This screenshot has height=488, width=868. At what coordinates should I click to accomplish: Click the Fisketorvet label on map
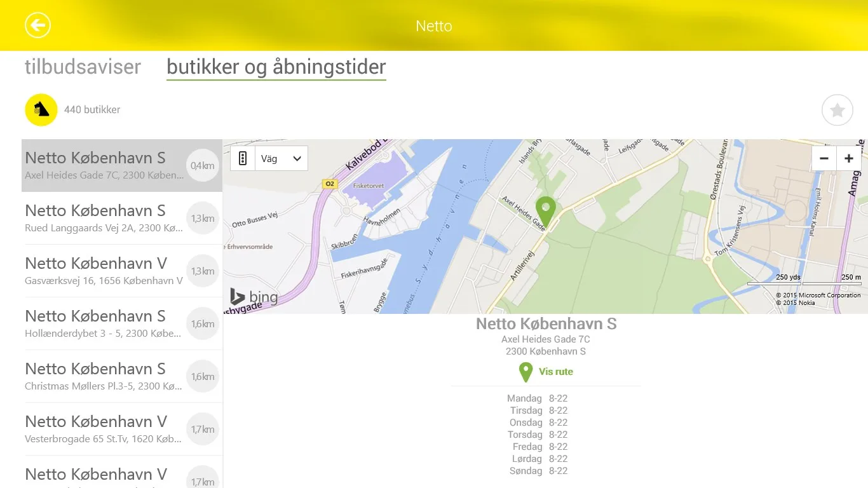(x=367, y=186)
